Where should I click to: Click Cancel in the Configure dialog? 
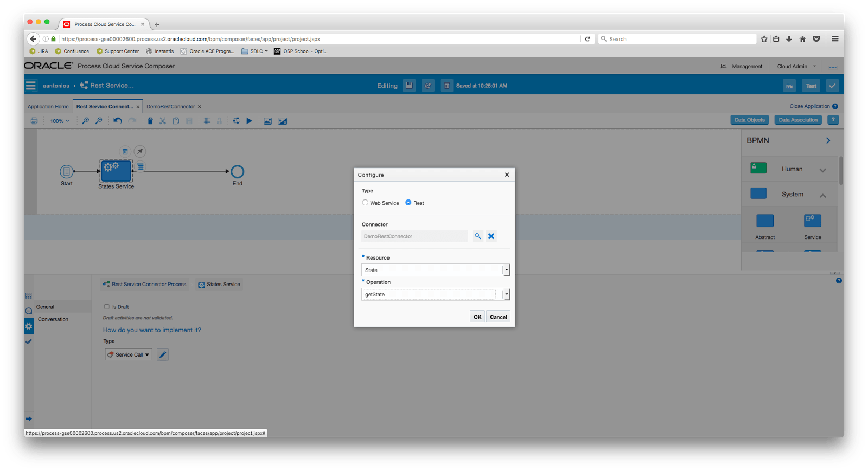pos(499,317)
